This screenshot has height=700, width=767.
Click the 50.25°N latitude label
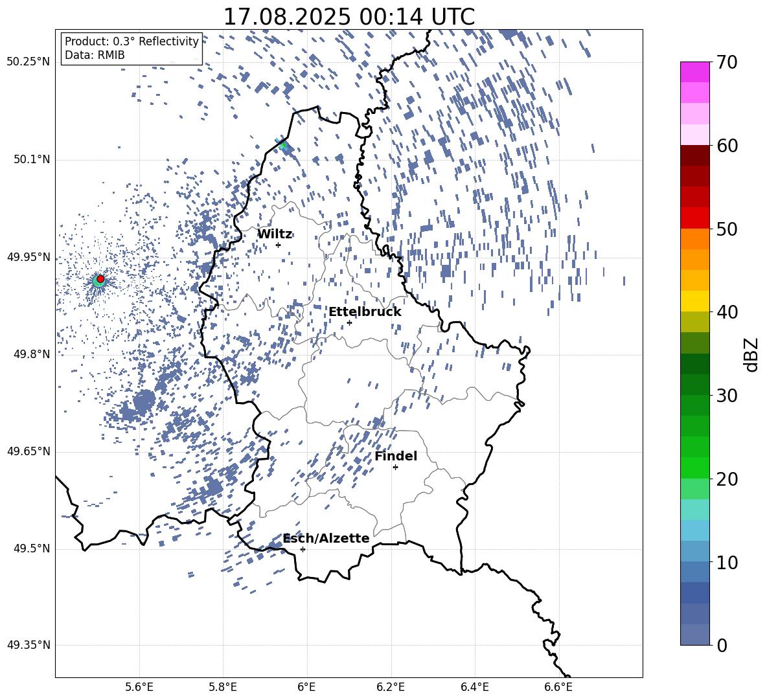coord(29,62)
